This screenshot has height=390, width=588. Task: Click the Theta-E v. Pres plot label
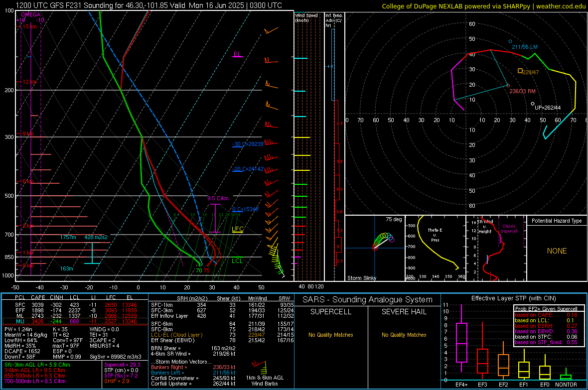click(435, 235)
